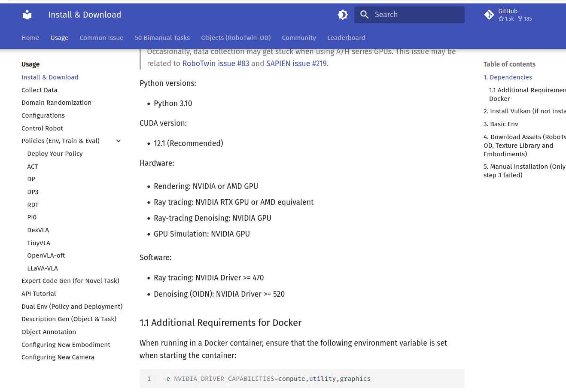Open Policies (Env, Train & Eval) section
The image size is (566, 392).
point(61,141)
